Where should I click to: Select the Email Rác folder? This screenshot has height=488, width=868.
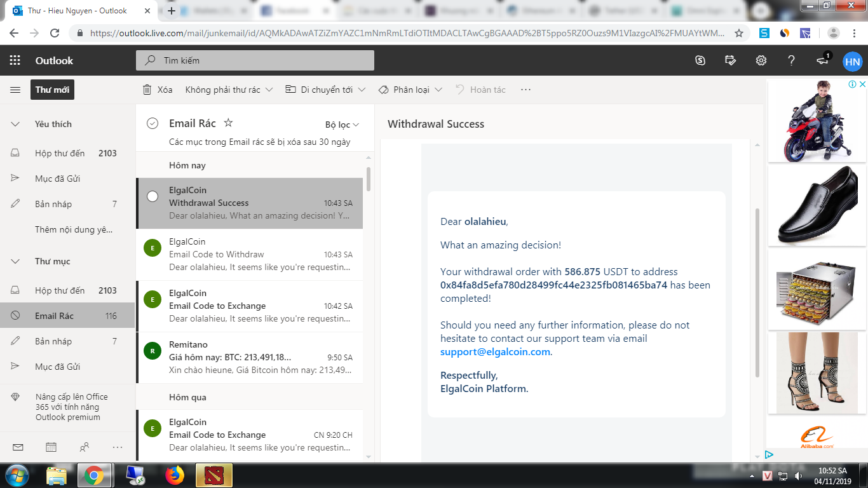(67, 316)
